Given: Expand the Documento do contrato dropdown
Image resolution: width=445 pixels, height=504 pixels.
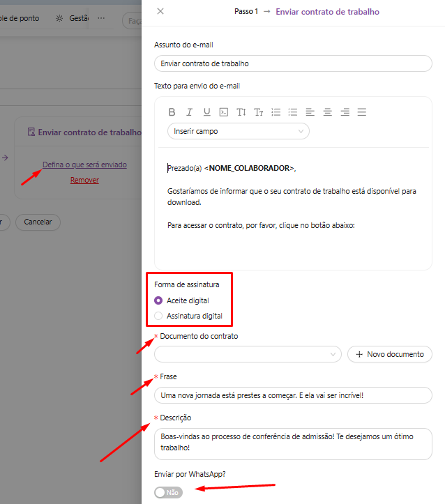Looking at the screenshot, I should (248, 354).
